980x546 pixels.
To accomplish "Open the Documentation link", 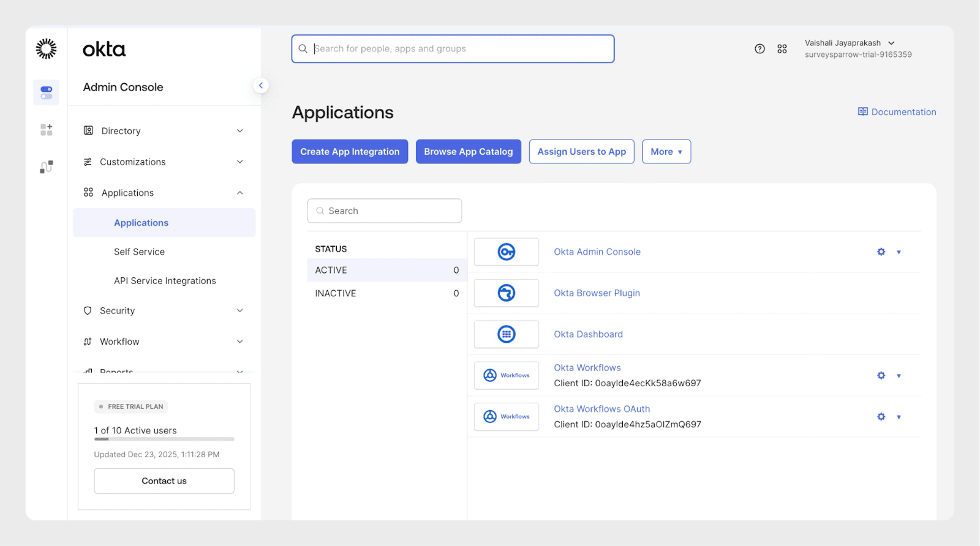I will coord(897,112).
